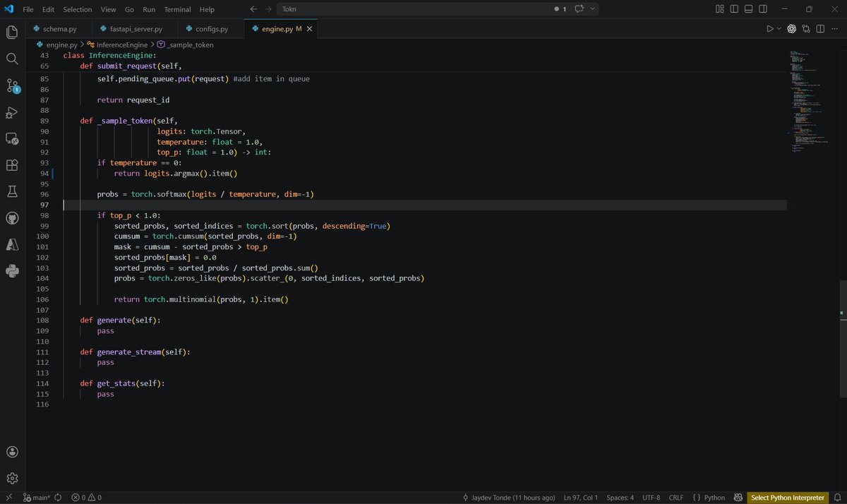Image resolution: width=847 pixels, height=504 pixels.
Task: Open the Help menu
Action: pos(207,10)
